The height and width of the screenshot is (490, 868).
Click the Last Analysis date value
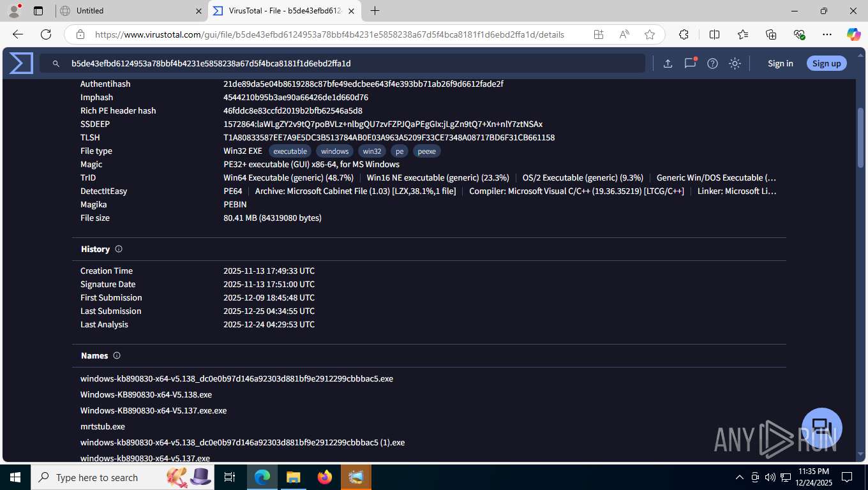pyautogui.click(x=269, y=324)
